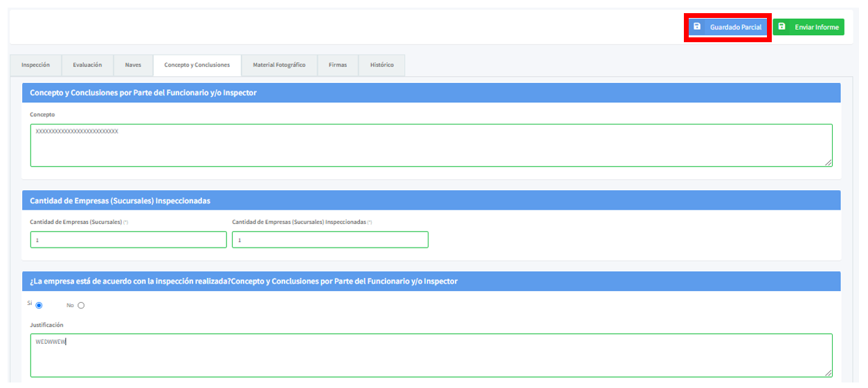
Task: Focus the Cantidad de Empresas (Sucursales) field
Action: (128, 239)
